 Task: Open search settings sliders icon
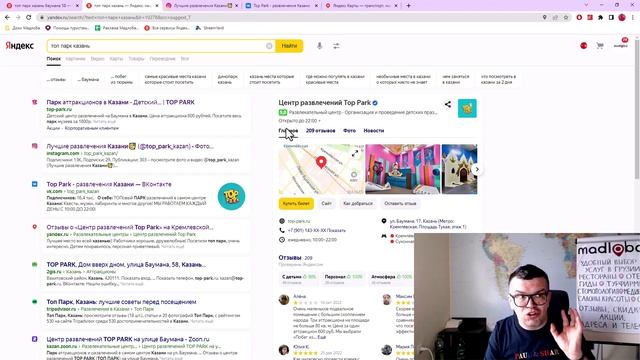[336, 46]
